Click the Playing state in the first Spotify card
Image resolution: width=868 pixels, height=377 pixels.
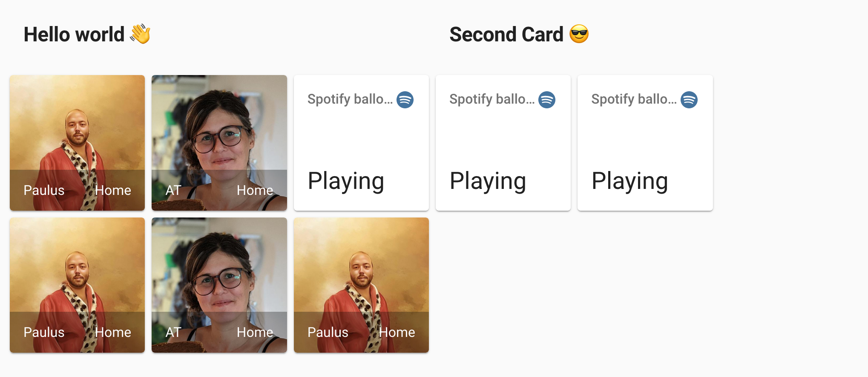(346, 181)
